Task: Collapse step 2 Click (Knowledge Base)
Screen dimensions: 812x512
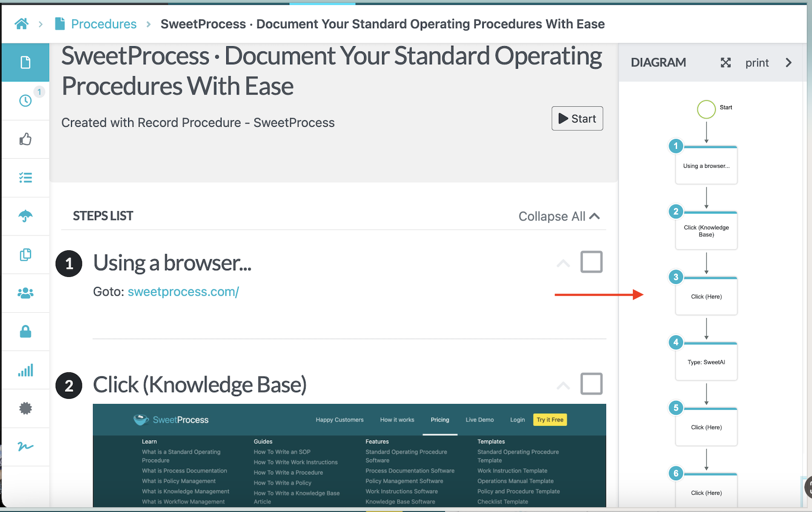Action: pos(563,385)
